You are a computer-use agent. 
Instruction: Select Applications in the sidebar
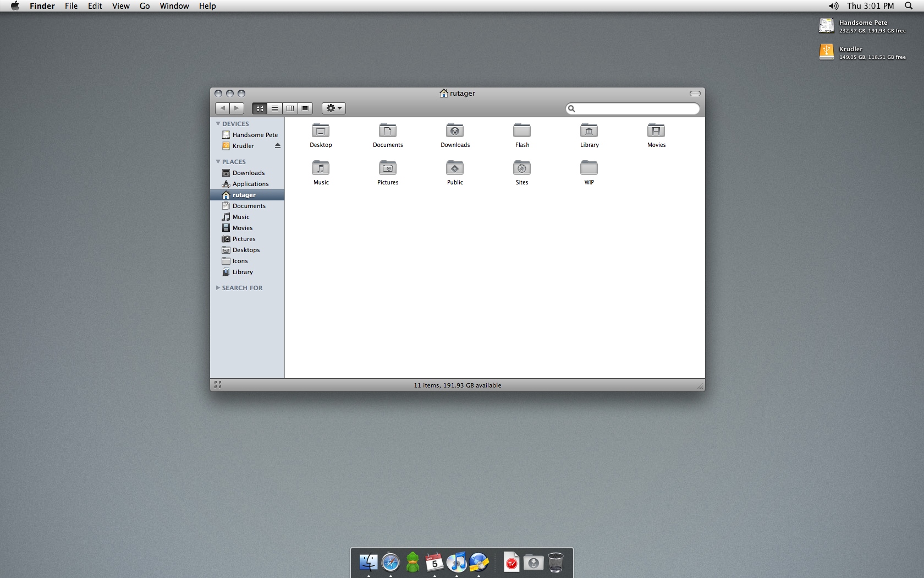click(x=250, y=184)
